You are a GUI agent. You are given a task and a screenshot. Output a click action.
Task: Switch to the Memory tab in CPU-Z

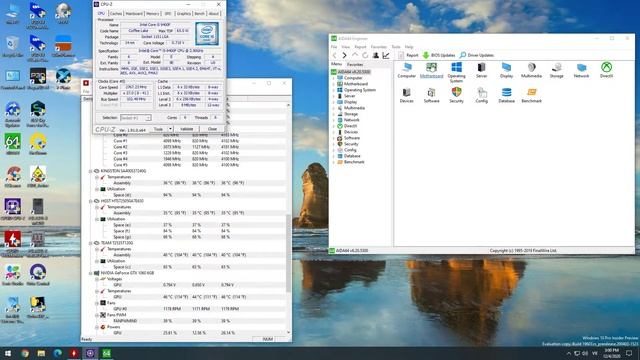coord(153,13)
